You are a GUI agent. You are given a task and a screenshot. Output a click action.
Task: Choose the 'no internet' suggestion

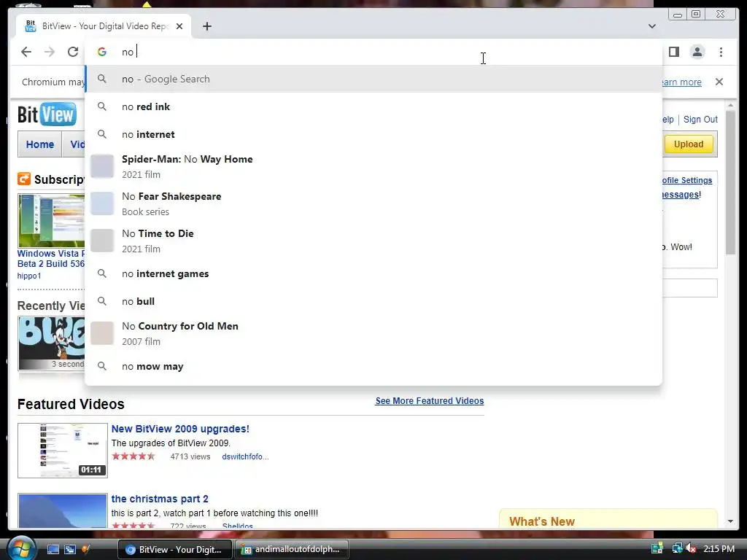coord(373,134)
